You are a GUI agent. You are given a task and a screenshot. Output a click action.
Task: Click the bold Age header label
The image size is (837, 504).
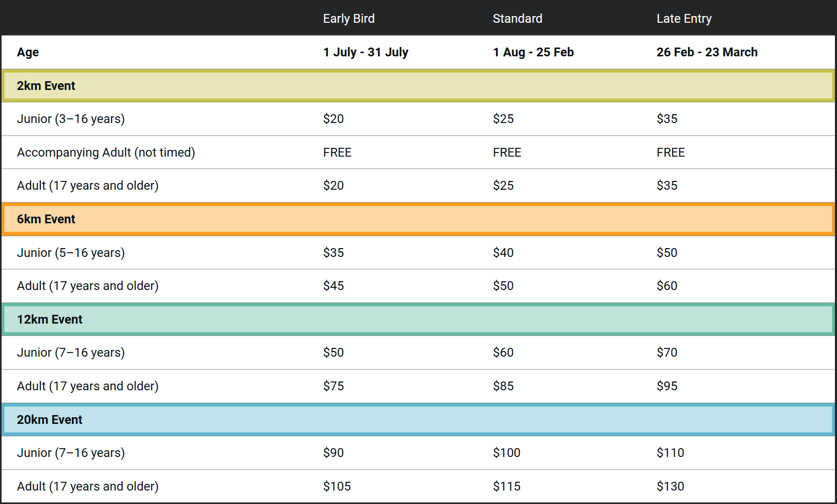click(28, 52)
